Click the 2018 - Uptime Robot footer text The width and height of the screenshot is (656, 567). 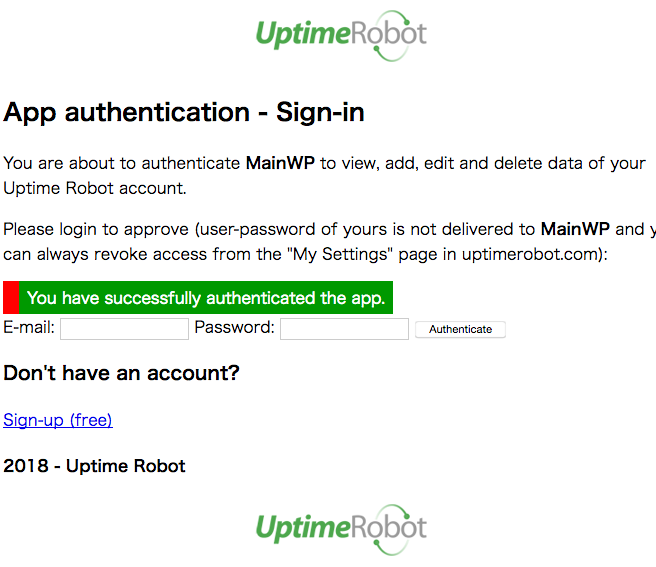[x=94, y=466]
